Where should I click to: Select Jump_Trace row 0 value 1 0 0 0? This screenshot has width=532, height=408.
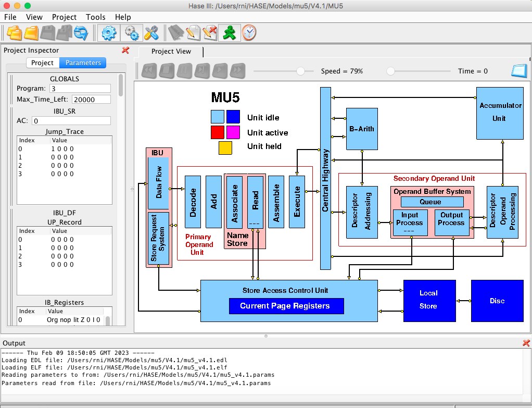point(64,149)
